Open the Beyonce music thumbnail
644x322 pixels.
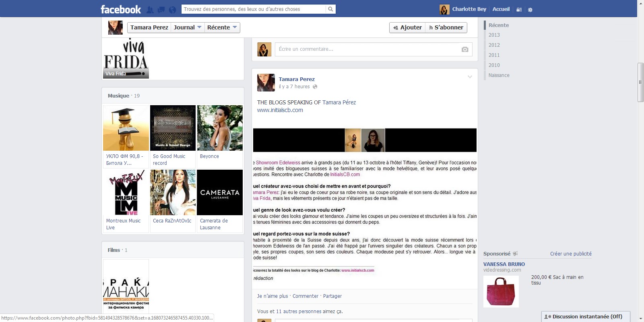[220, 128]
